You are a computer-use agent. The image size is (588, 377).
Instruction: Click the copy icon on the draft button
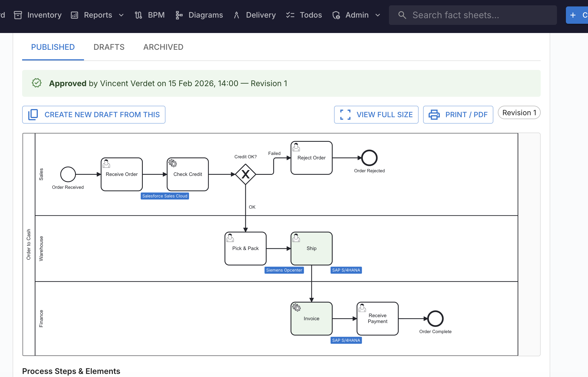click(x=32, y=115)
